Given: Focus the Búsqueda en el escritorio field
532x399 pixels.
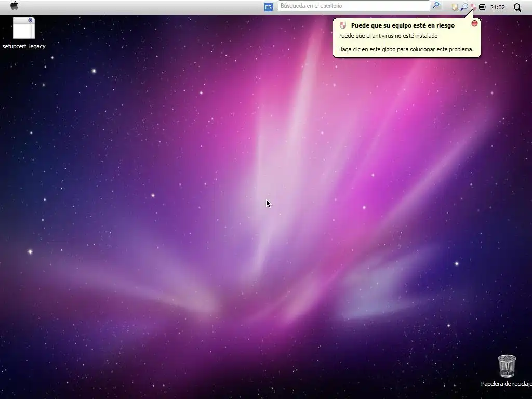Looking at the screenshot, I should 354,6.
